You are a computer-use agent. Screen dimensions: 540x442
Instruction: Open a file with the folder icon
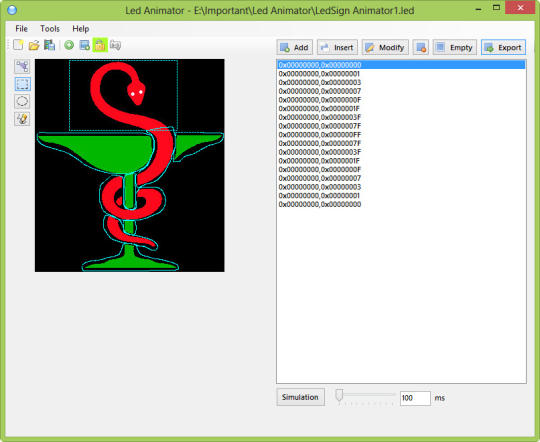(34, 45)
